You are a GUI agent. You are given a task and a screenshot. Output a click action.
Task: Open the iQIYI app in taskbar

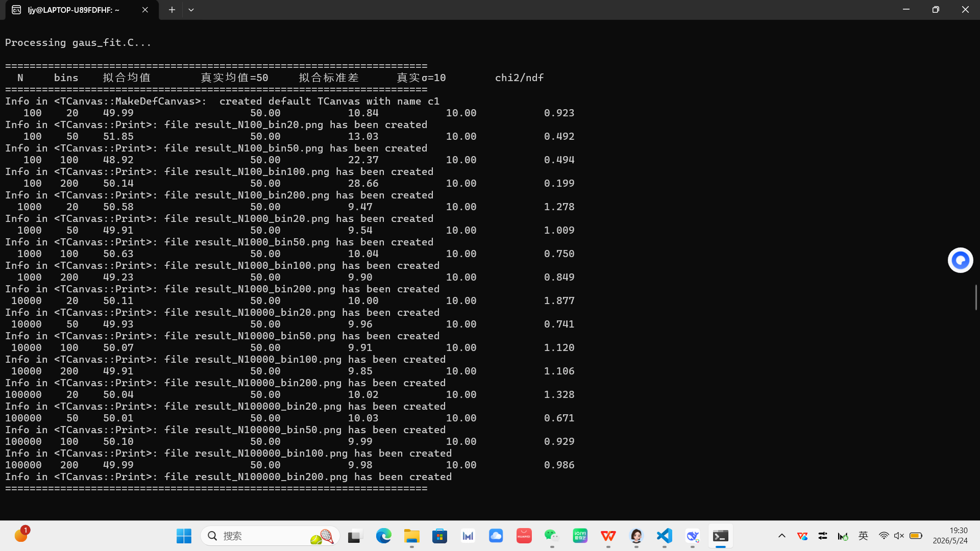coord(580,536)
